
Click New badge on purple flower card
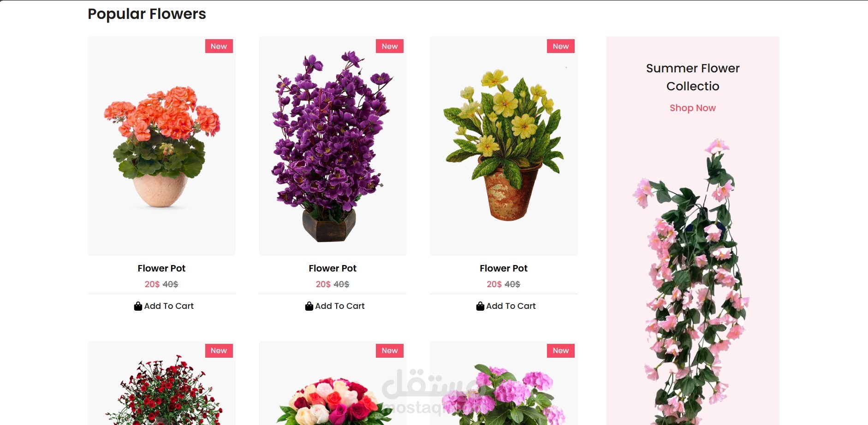[390, 46]
